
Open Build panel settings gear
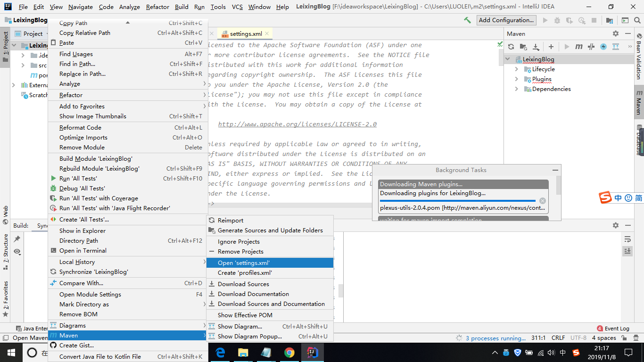[616, 226]
